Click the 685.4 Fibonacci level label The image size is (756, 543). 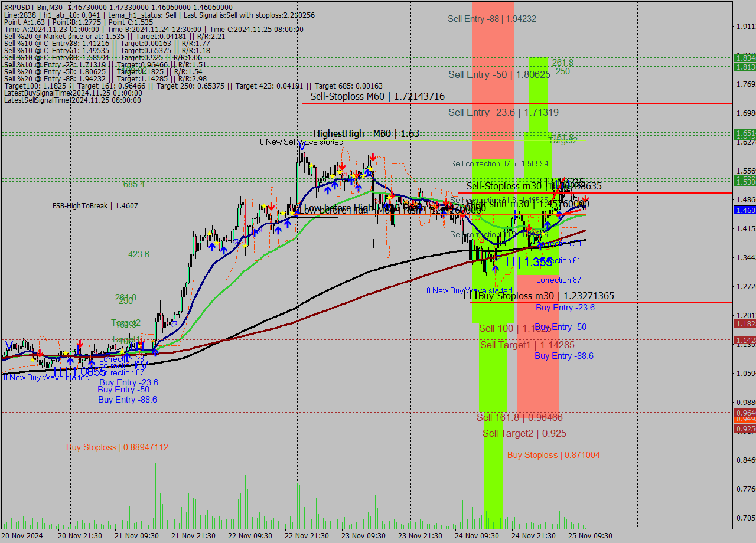click(x=134, y=184)
